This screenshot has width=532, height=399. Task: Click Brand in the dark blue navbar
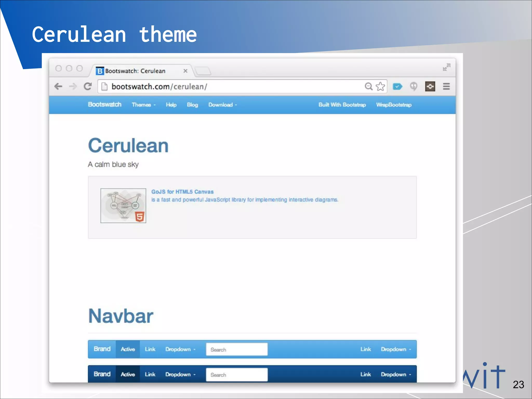[102, 374]
